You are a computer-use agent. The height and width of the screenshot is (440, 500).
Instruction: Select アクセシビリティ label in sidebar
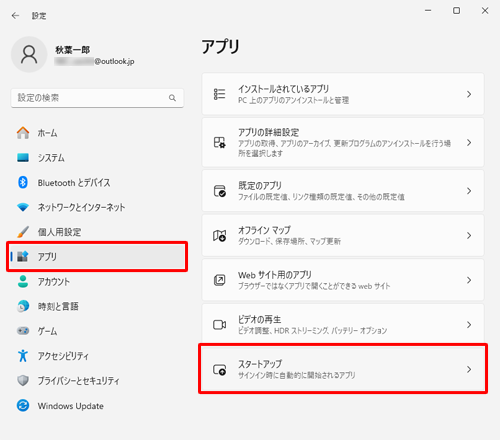[63, 356]
